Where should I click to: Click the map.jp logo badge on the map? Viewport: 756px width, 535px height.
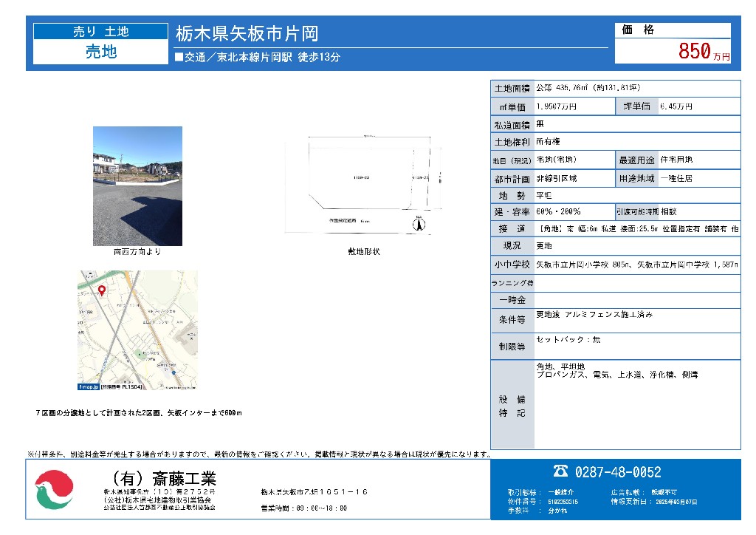pos(89,386)
